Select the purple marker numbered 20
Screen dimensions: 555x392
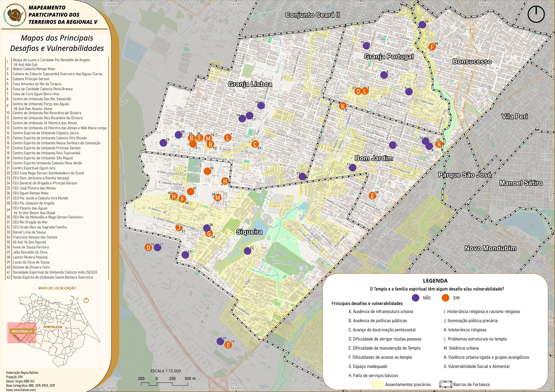(422, 25)
